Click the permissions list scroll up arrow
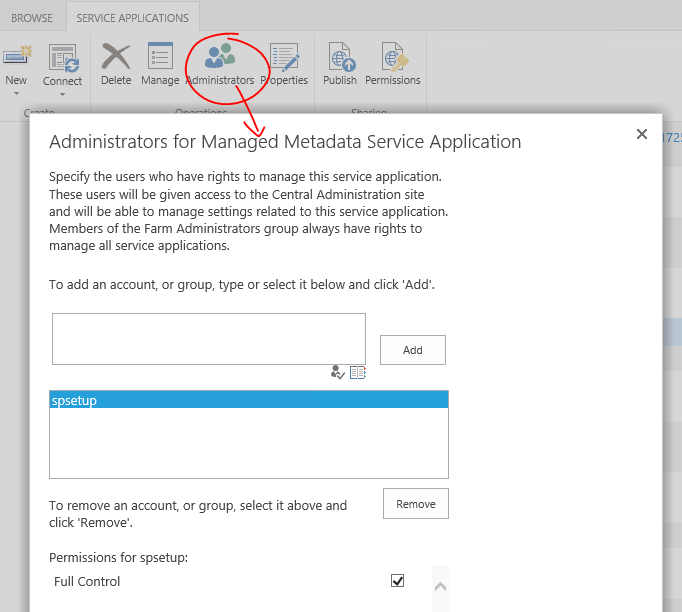This screenshot has height=612, width=682. (440, 586)
